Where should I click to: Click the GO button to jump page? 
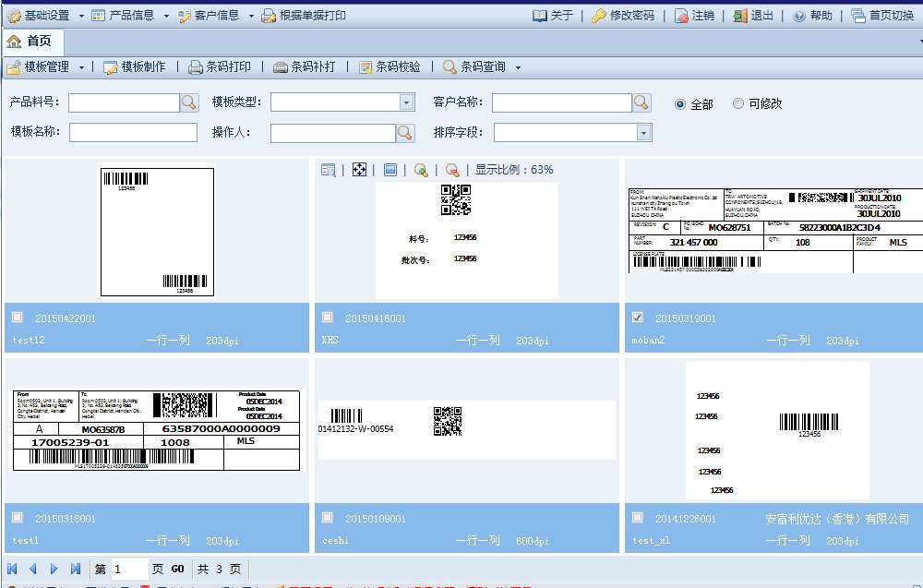point(177,570)
